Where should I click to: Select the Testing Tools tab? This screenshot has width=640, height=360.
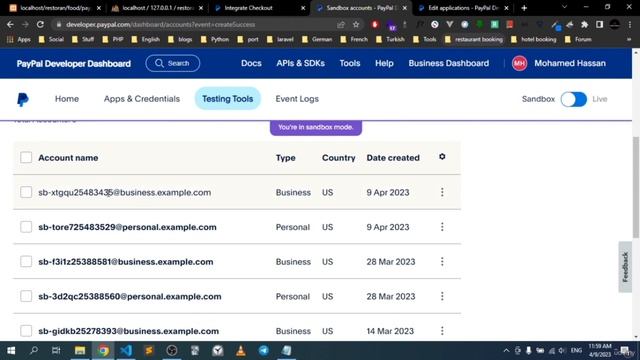(x=227, y=99)
